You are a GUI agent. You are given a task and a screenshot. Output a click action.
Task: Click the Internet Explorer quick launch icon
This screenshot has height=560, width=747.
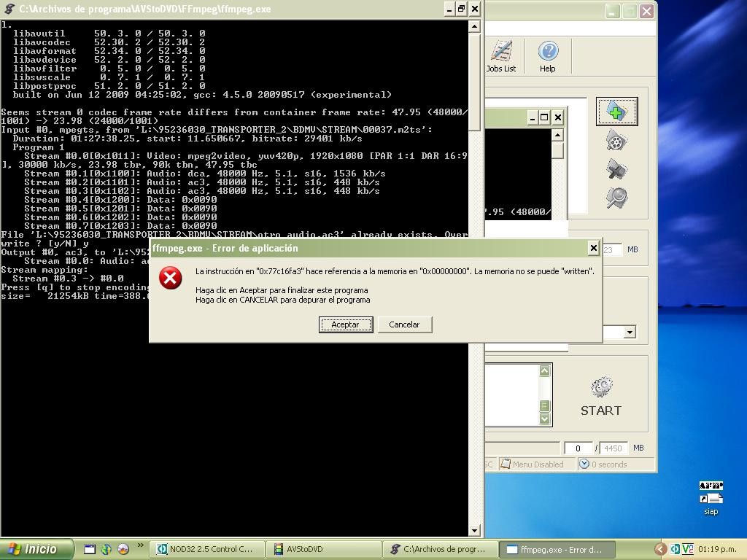pyautogui.click(x=107, y=549)
